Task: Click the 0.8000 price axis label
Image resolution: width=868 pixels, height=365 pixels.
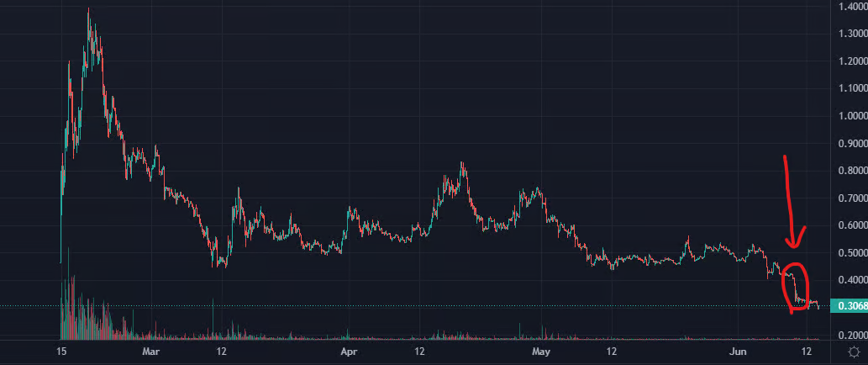Action: [849, 171]
